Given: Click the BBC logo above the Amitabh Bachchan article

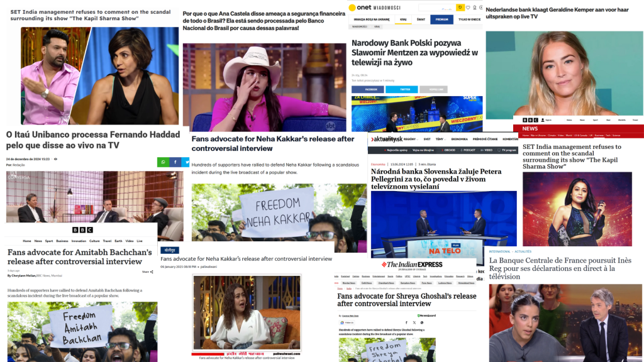Looking at the screenshot, I should click(82, 230).
